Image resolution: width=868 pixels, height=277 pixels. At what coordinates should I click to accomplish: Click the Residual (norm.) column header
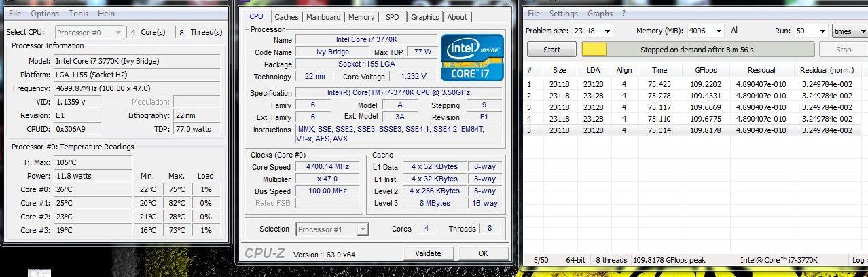click(827, 70)
